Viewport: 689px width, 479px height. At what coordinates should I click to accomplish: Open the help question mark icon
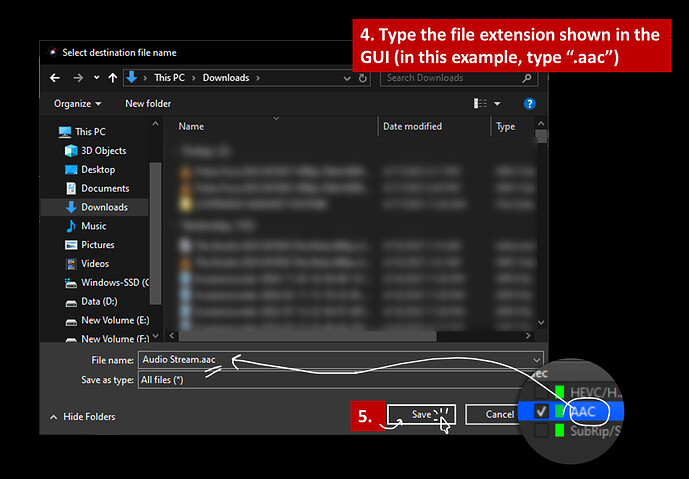click(529, 103)
